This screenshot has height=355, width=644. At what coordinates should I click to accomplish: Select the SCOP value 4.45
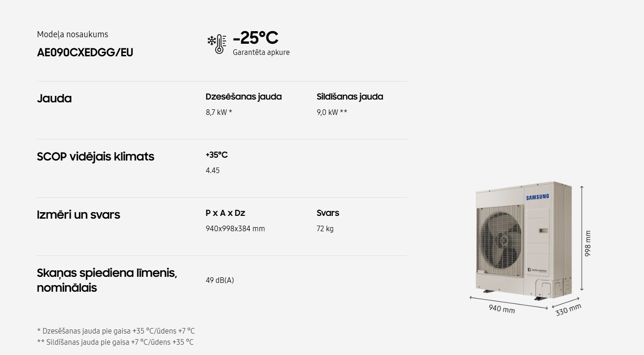pos(213,170)
